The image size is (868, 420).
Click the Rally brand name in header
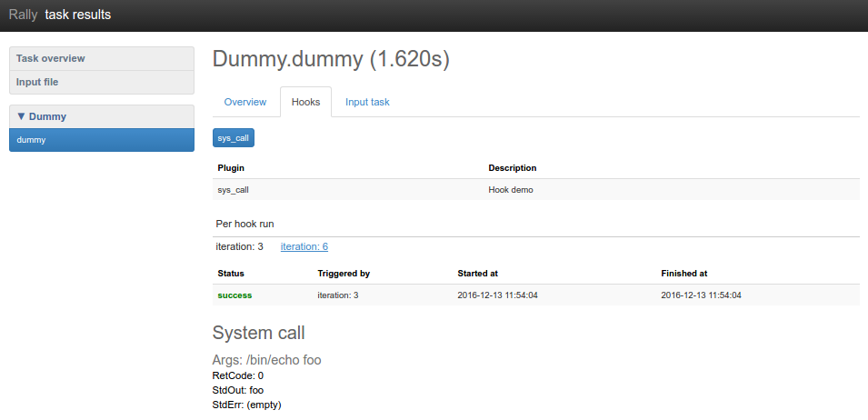coord(23,15)
